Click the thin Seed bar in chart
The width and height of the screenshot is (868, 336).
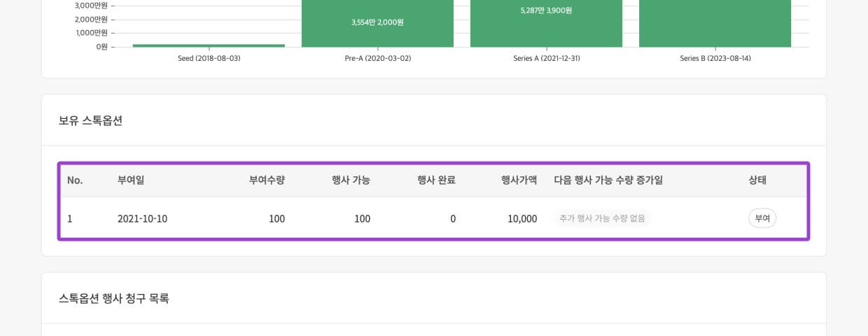[x=209, y=45]
